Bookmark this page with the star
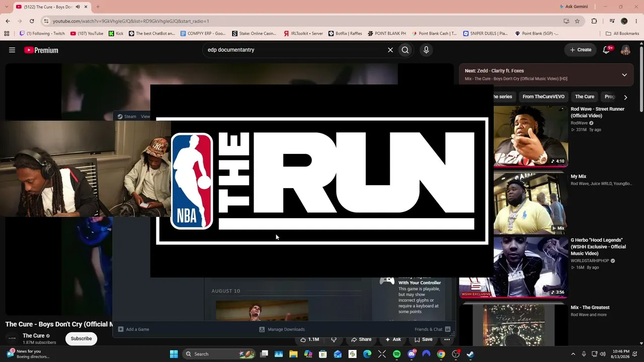 click(x=577, y=21)
